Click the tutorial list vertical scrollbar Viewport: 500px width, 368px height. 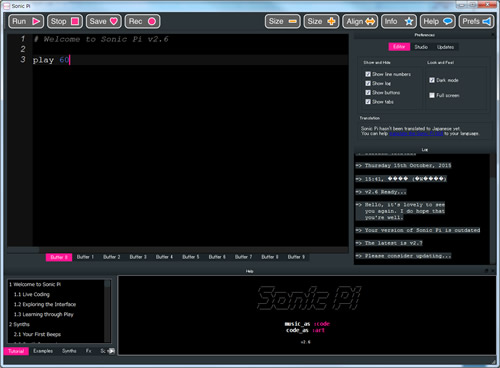click(107, 311)
